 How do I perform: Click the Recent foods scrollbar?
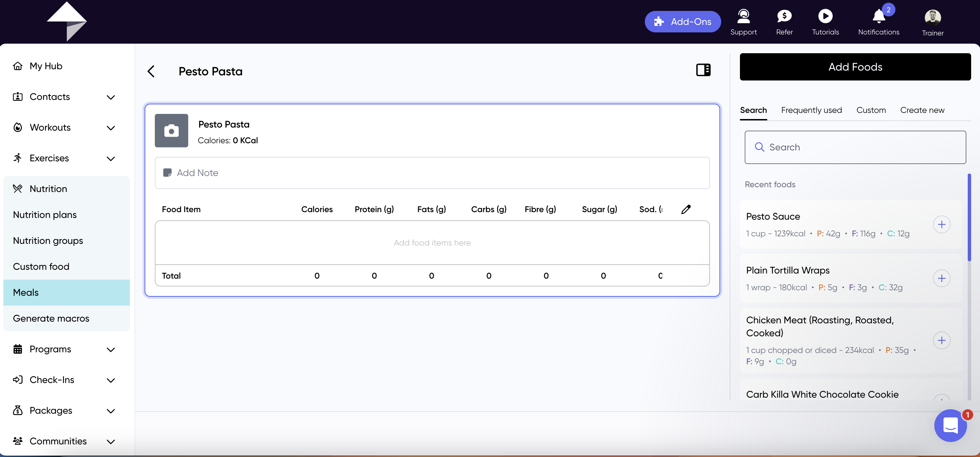[969, 217]
